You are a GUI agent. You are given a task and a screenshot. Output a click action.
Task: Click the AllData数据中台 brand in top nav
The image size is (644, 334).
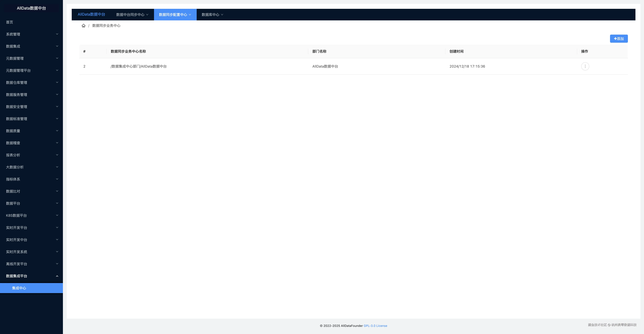click(91, 14)
